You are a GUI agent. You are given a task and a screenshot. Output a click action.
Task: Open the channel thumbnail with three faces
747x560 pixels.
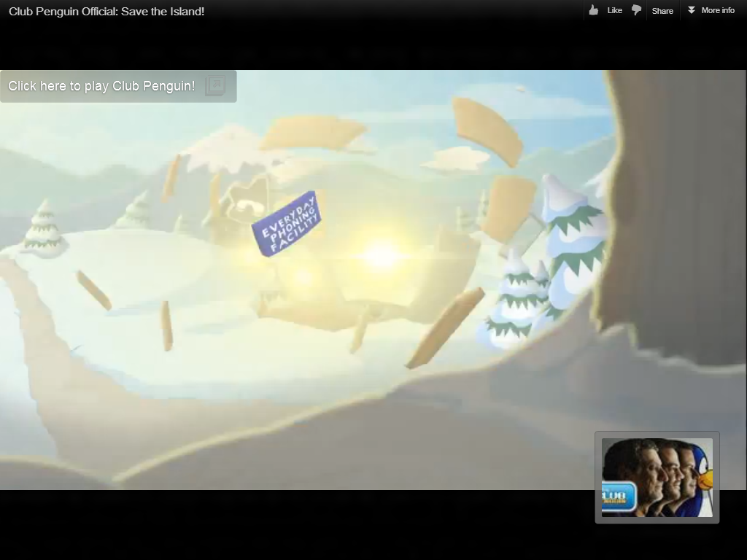[x=657, y=477]
